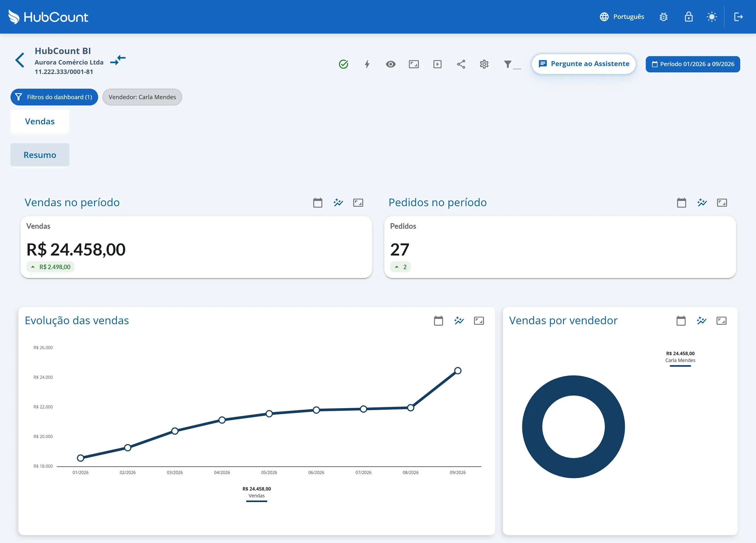
Task: Select the Vendas tab
Action: pyautogui.click(x=40, y=121)
